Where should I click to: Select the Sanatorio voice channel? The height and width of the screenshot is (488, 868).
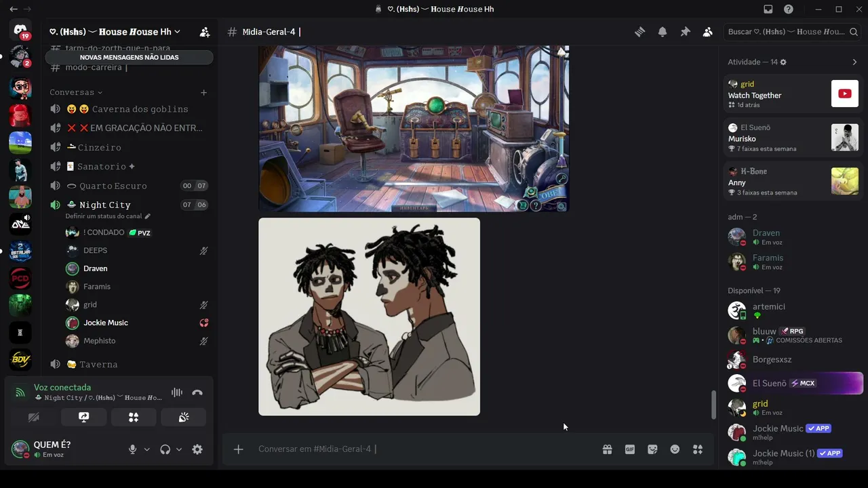coord(129,166)
